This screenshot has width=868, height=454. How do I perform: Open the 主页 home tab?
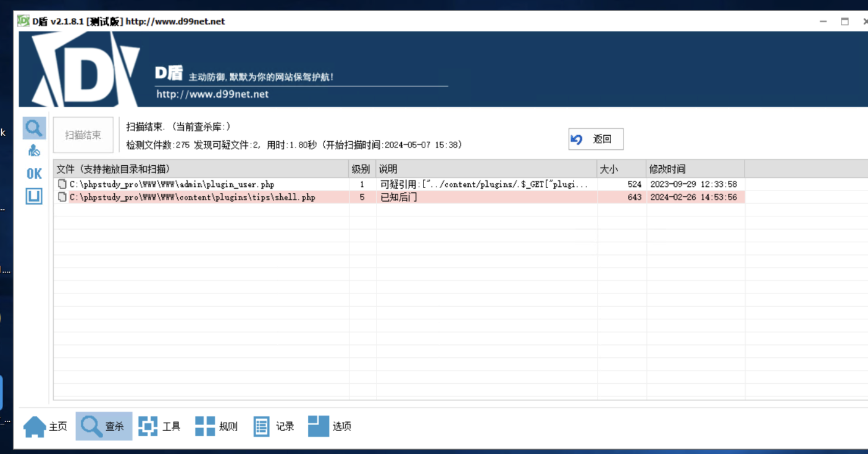[x=45, y=426]
